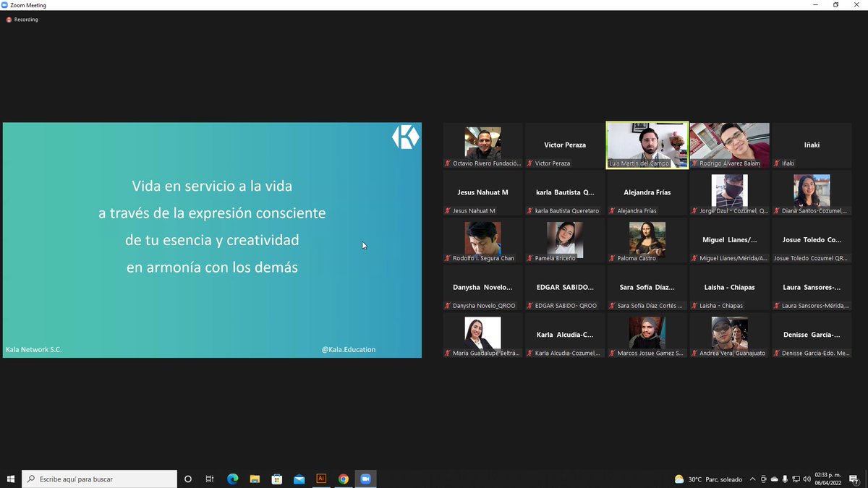Open Google Chrome from the taskbar
Screen dimensions: 868x488
344,479
